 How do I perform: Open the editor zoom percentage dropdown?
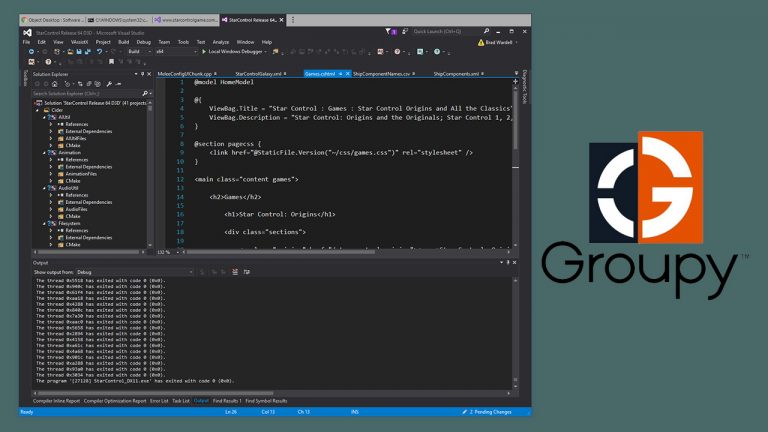pos(168,252)
